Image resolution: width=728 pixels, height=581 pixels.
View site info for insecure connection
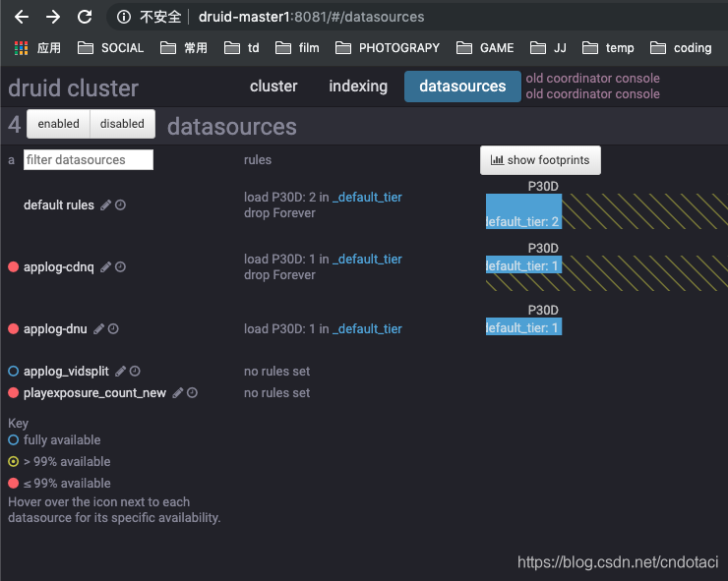(124, 17)
